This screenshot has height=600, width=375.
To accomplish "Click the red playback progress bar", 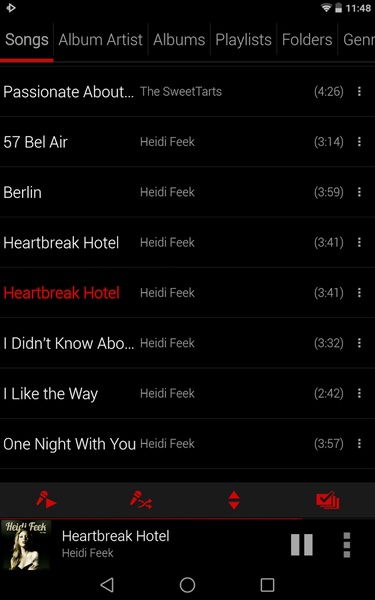I will pyautogui.click(x=151, y=518).
